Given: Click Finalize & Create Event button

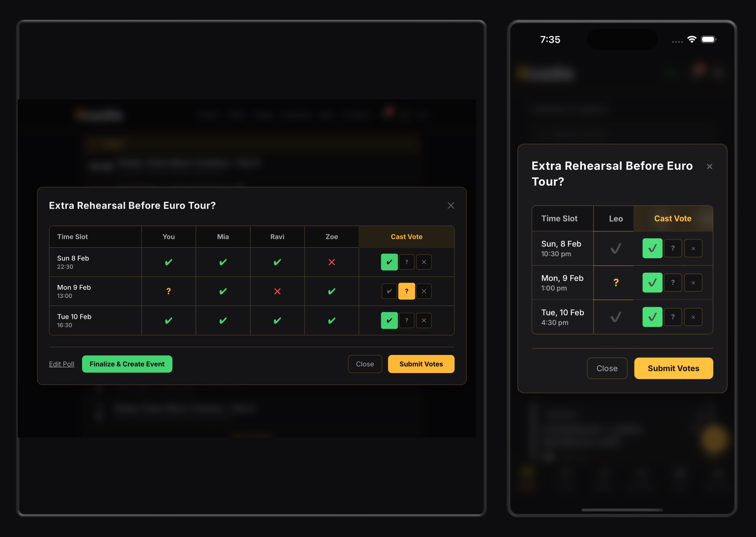Looking at the screenshot, I should click(x=127, y=364).
